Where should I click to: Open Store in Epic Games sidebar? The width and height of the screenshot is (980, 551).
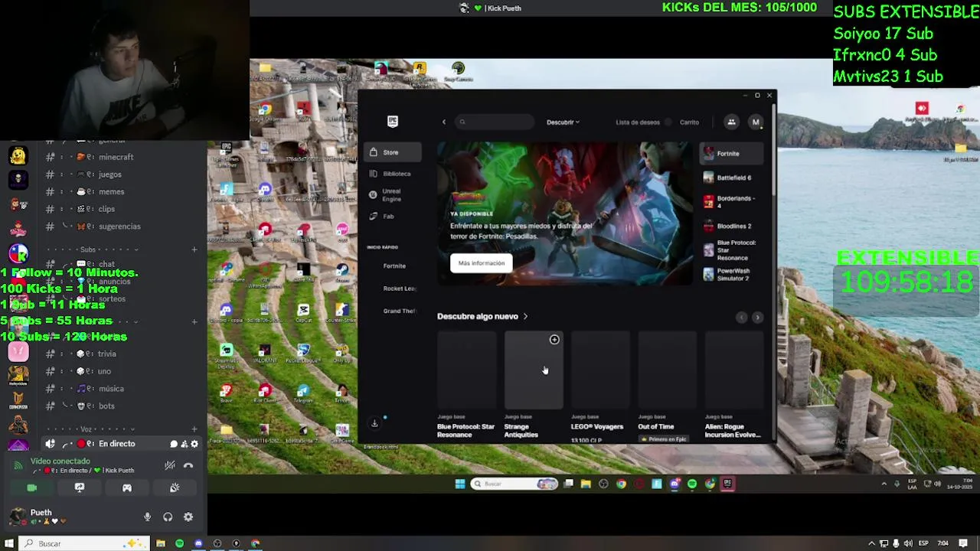tap(393, 152)
